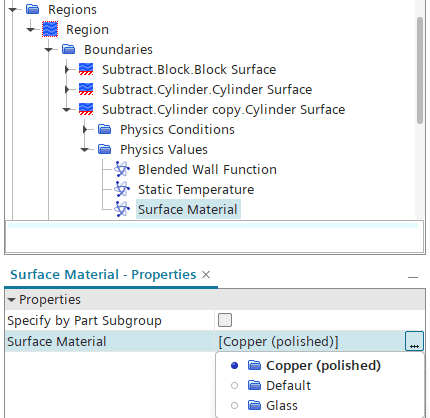The image size is (430, 418).
Task: Expand the Subtract.Block.Block Surface boundary
Action: [67, 69]
